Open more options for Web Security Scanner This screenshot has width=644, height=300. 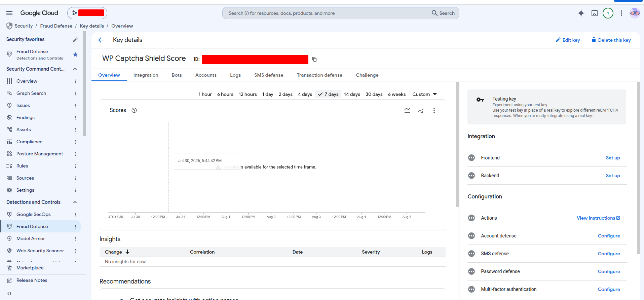[x=75, y=251]
